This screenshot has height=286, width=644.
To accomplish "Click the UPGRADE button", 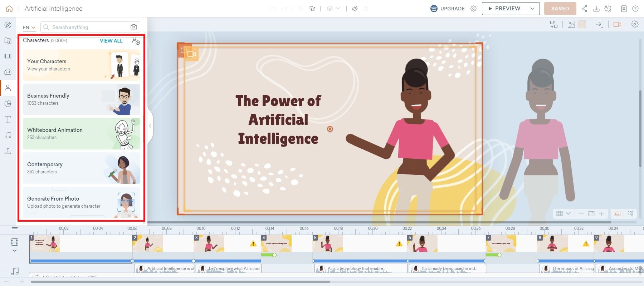I will tap(448, 9).
